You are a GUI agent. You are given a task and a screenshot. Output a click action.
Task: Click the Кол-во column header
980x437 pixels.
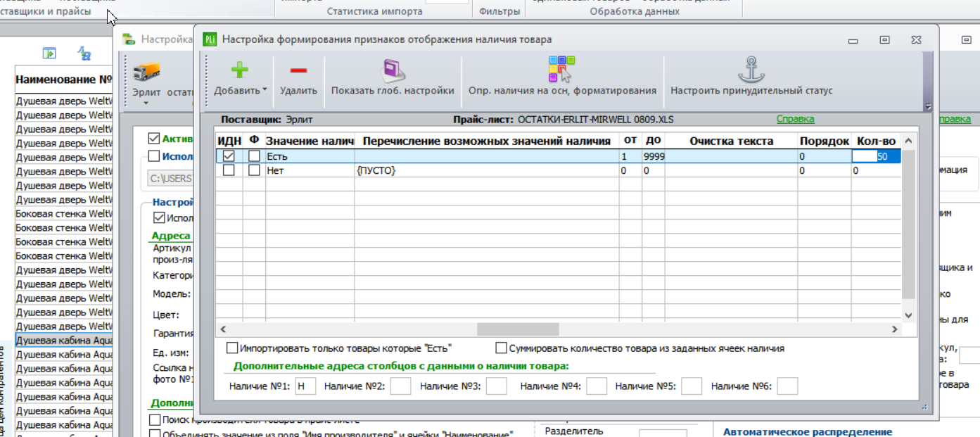(x=876, y=141)
